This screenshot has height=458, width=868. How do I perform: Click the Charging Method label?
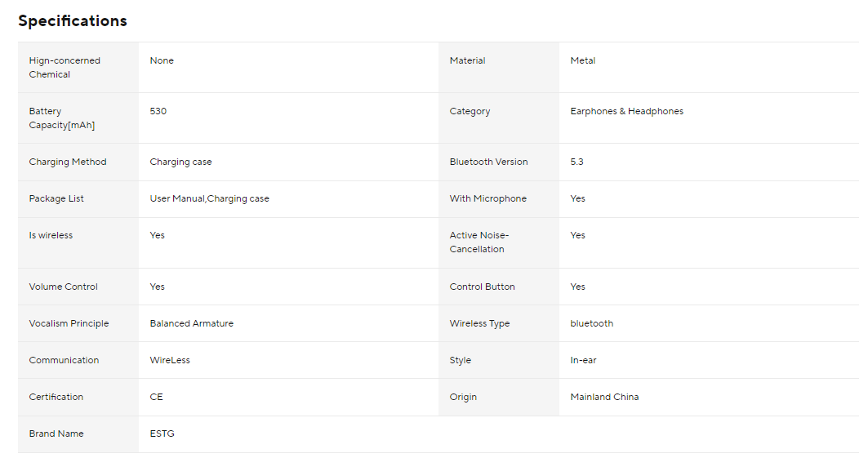(68, 162)
